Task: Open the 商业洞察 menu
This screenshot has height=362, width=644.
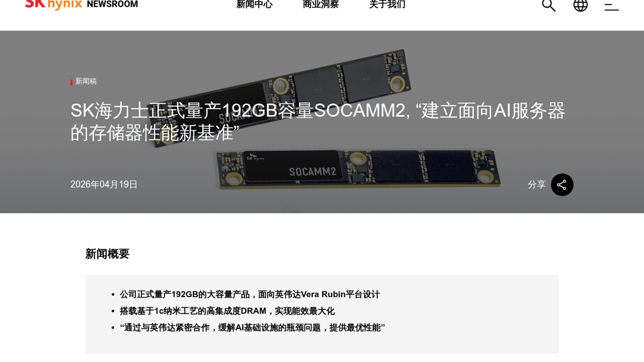Action: coord(321,4)
